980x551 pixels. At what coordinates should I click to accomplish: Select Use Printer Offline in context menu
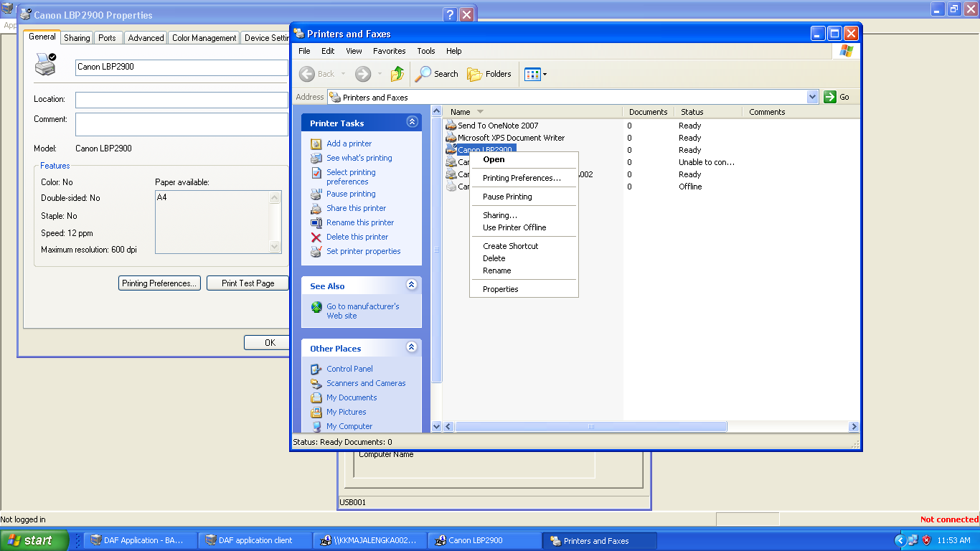pos(524,227)
